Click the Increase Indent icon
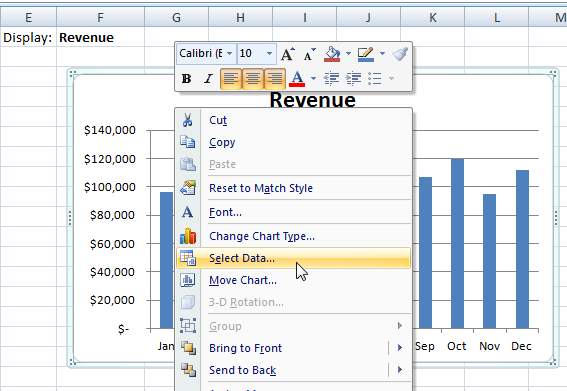The image size is (567, 391). (353, 78)
